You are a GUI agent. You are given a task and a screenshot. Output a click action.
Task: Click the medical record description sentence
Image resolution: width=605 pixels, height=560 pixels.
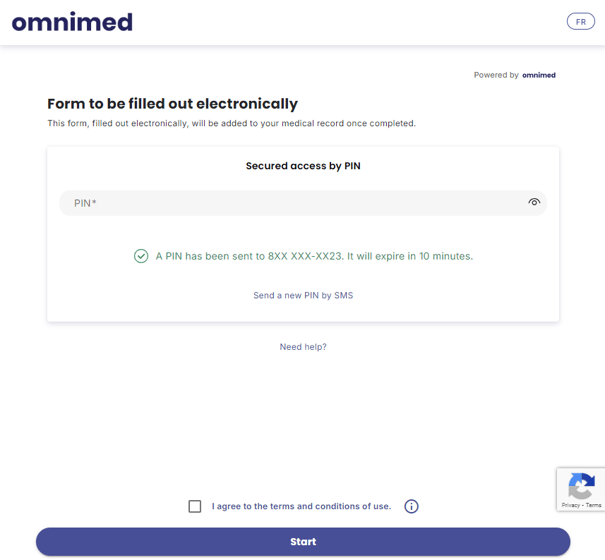(x=232, y=124)
